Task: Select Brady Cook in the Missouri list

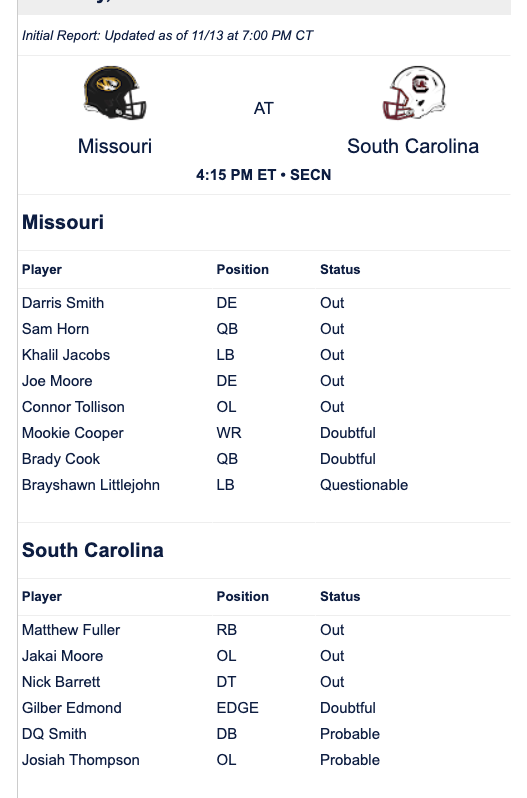Action: (61, 459)
